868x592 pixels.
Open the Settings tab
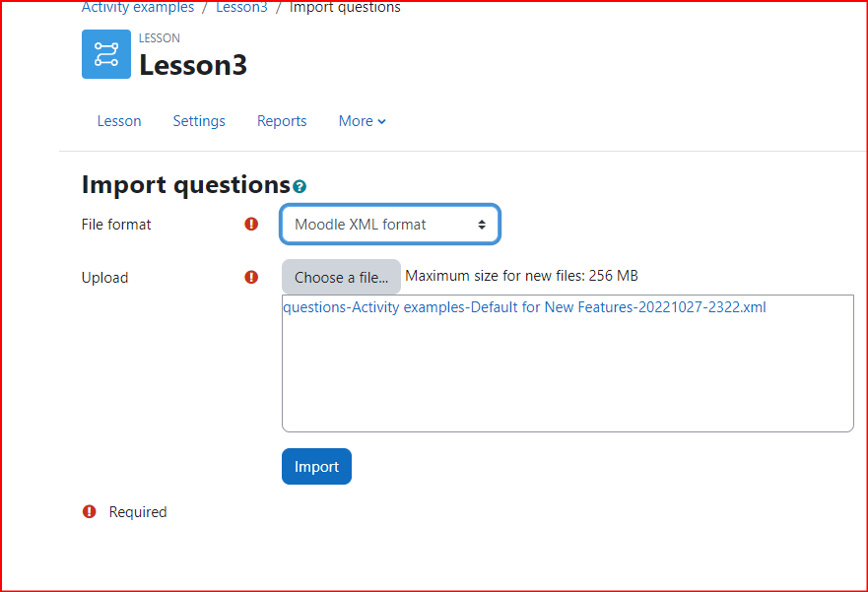tap(199, 121)
